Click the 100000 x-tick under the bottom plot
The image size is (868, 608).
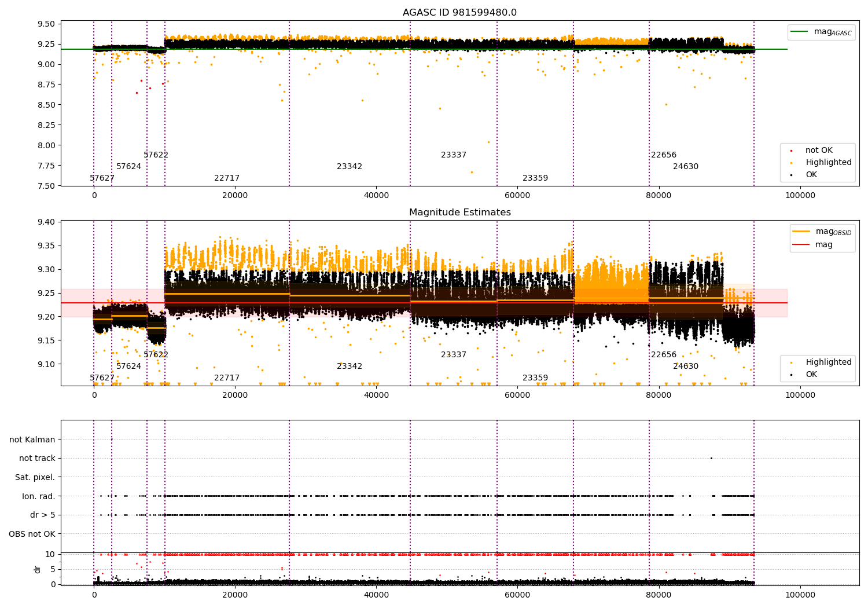point(800,595)
